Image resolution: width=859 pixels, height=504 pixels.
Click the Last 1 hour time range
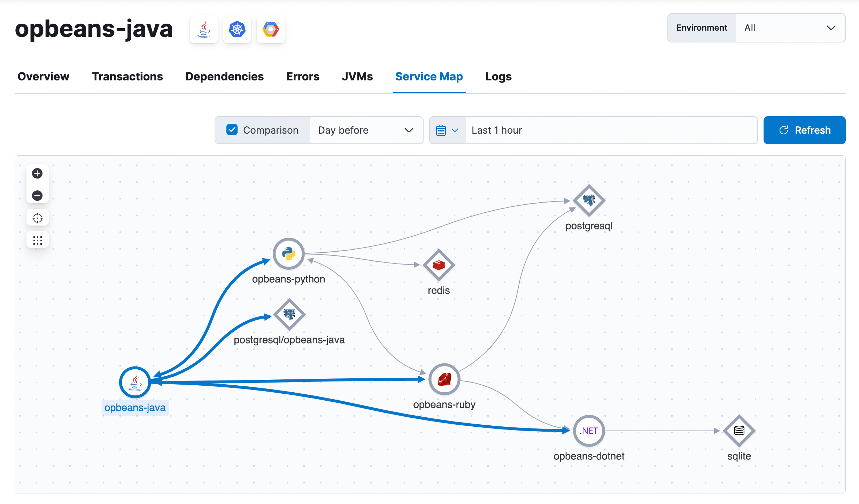click(611, 130)
